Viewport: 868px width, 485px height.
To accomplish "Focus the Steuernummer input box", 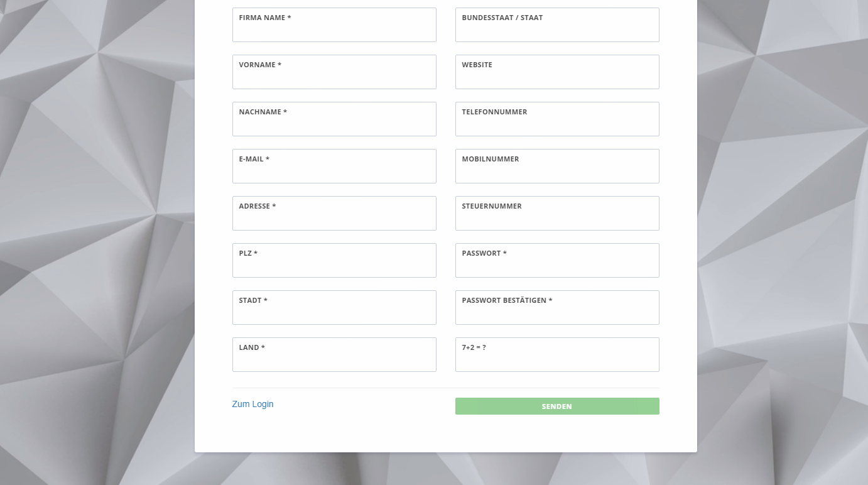I will [x=557, y=218].
